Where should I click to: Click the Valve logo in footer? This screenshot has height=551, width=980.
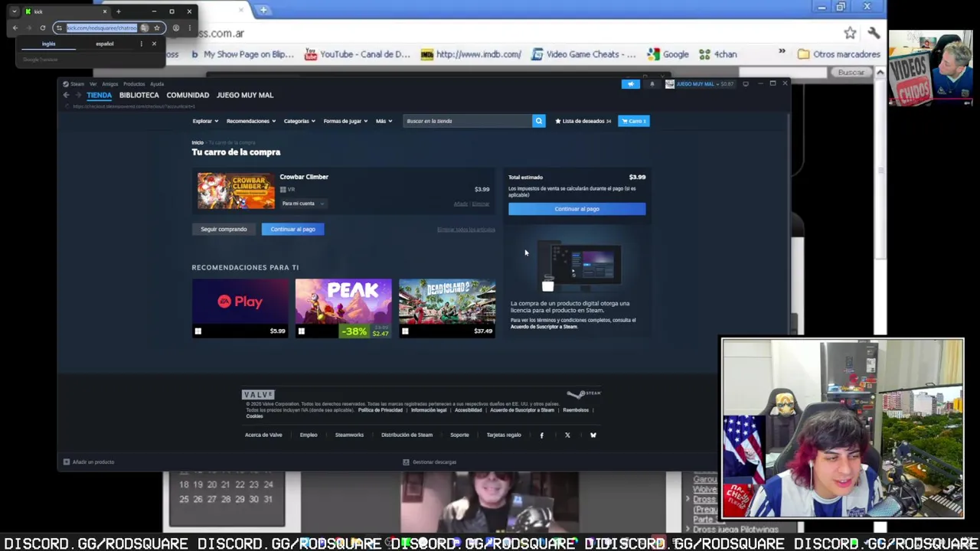point(258,394)
